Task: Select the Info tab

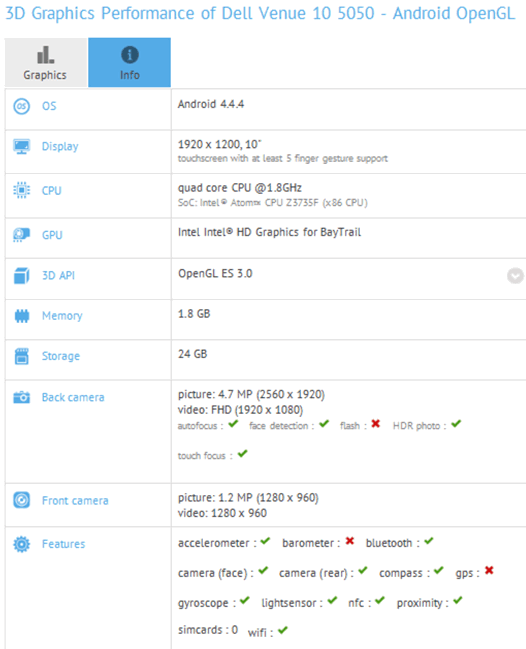Action: (x=130, y=62)
